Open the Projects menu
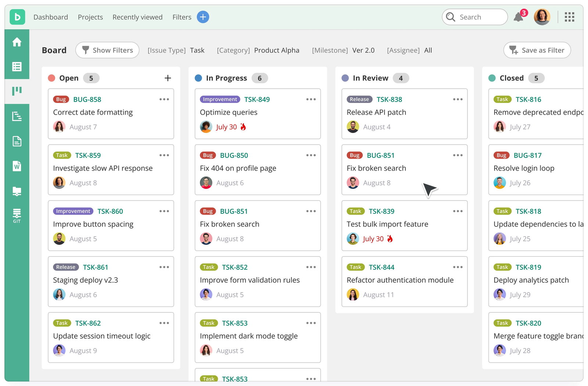This screenshot has height=386, width=588. 90,17
